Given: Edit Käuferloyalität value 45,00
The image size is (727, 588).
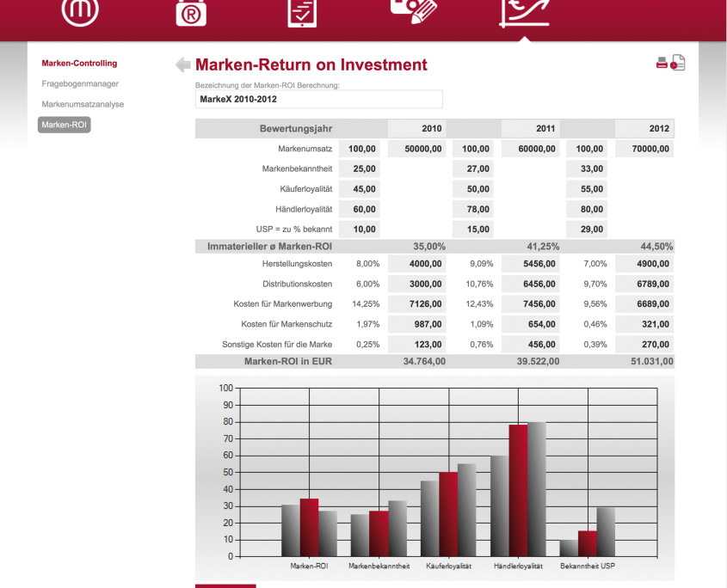Looking at the screenshot, I should (360, 189).
